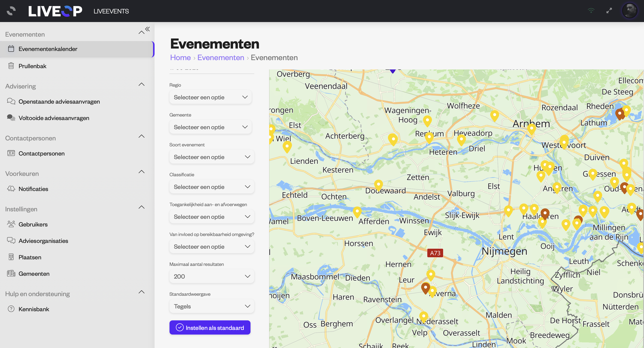
Task: Click the calendar icon beside Evenementenkalender
Action: click(x=11, y=49)
